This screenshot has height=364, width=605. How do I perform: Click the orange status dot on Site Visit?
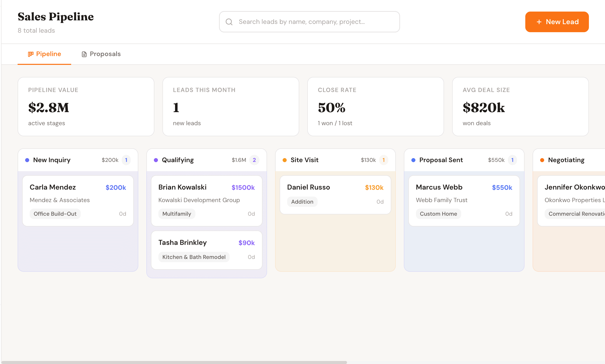284,160
